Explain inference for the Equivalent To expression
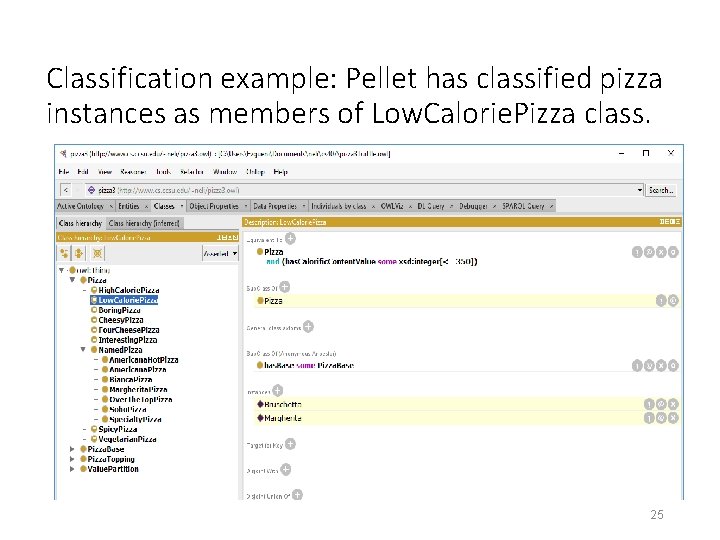The image size is (720, 540). (x=637, y=252)
